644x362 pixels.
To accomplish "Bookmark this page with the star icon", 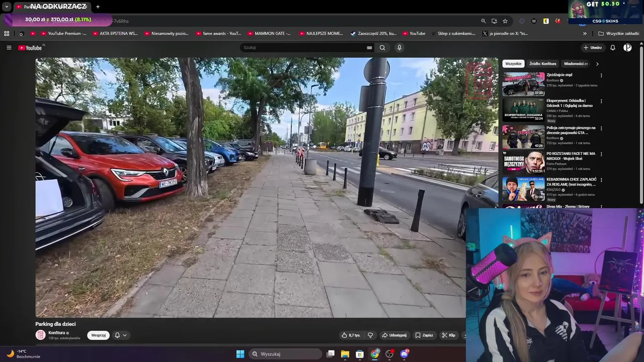I will (505, 21).
